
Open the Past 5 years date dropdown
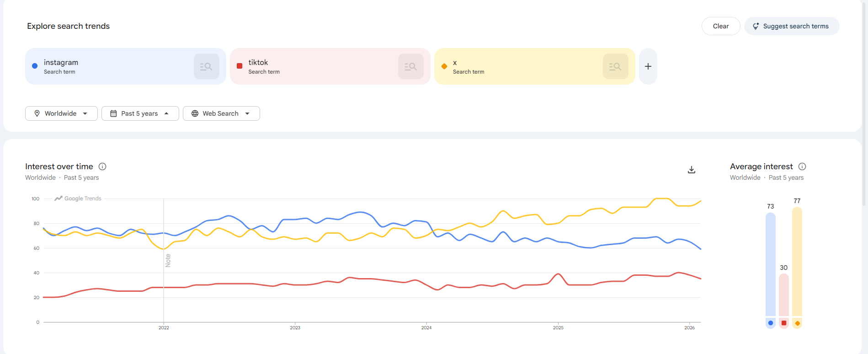pyautogui.click(x=140, y=113)
